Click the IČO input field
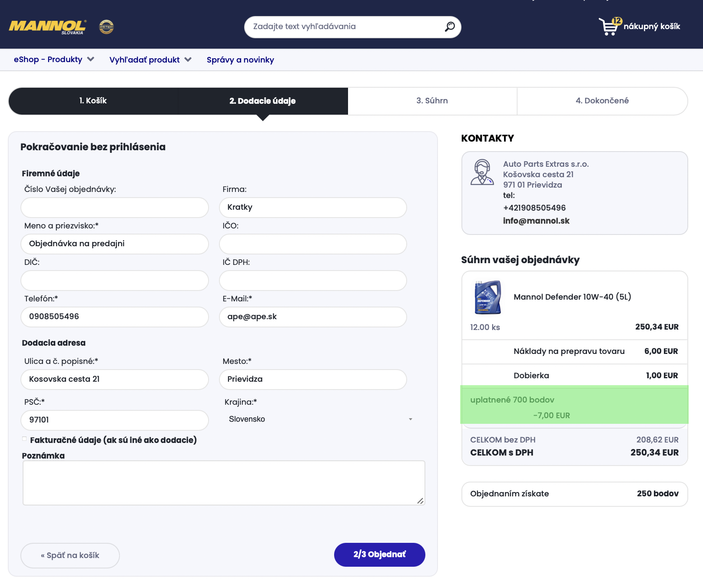703x588 pixels. pyautogui.click(x=313, y=244)
